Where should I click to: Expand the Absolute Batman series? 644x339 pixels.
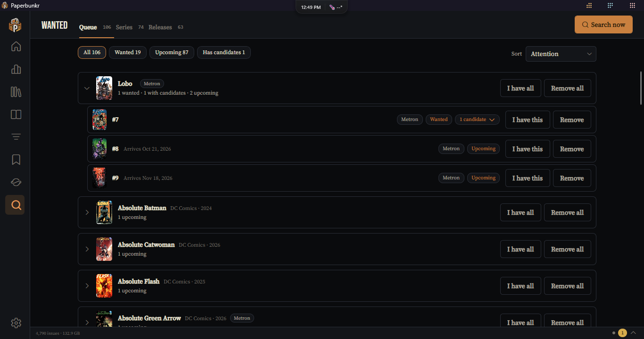pos(87,212)
